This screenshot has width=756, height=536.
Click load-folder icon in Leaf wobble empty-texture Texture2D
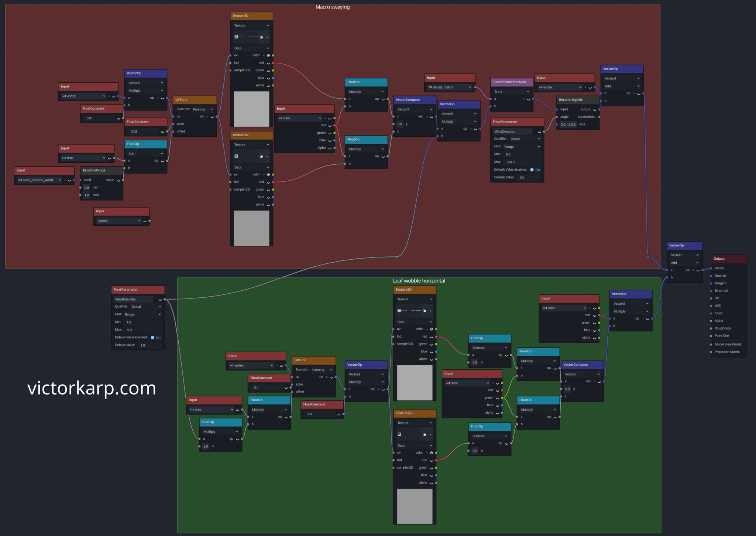[425, 434]
